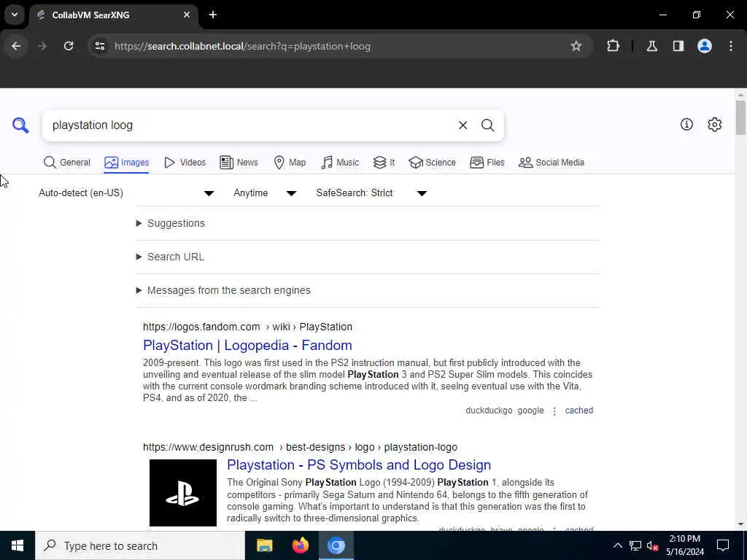Switch to the Social Media tab

tap(551, 163)
